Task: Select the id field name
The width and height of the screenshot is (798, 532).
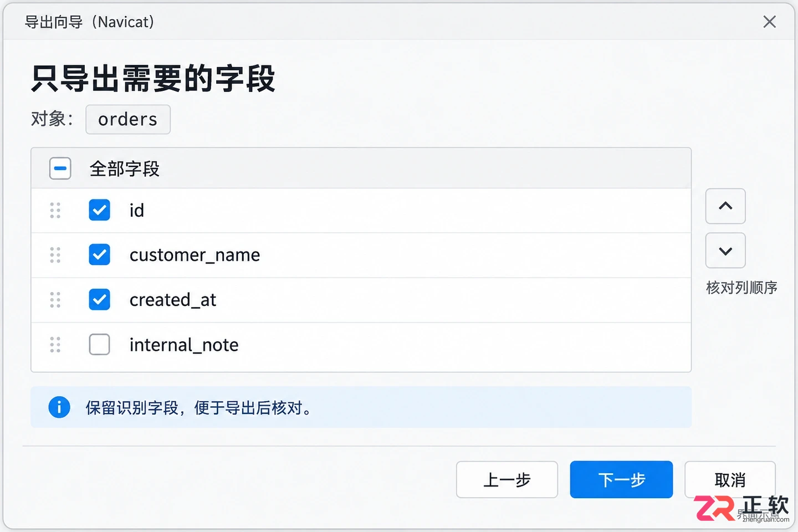Action: [x=137, y=211]
